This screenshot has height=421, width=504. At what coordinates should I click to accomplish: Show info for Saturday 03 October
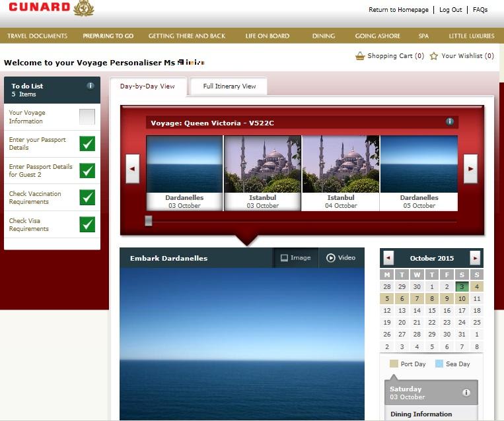tap(466, 393)
